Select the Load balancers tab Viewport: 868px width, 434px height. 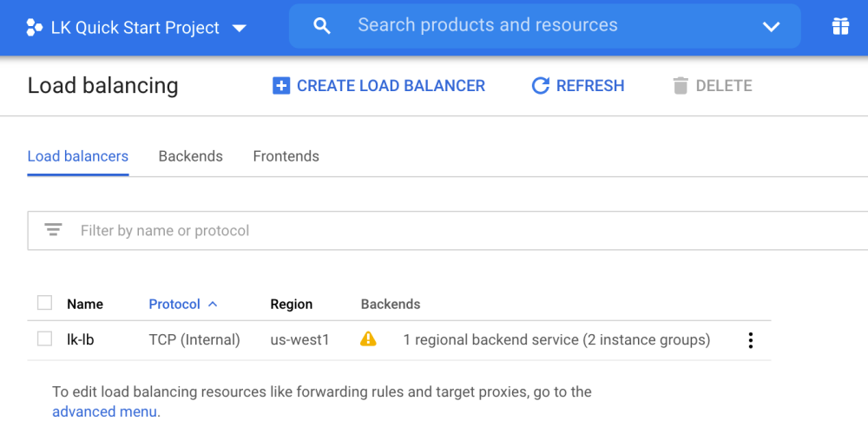[x=78, y=156]
